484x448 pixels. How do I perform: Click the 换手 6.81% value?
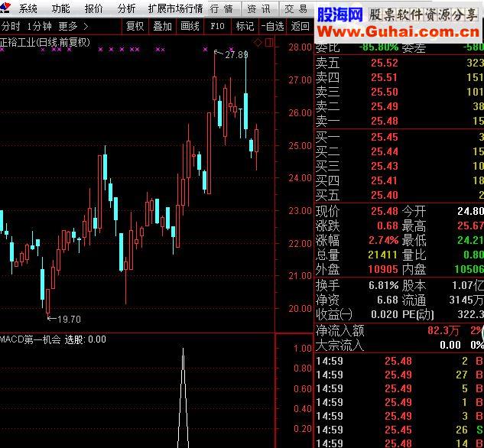click(x=383, y=285)
